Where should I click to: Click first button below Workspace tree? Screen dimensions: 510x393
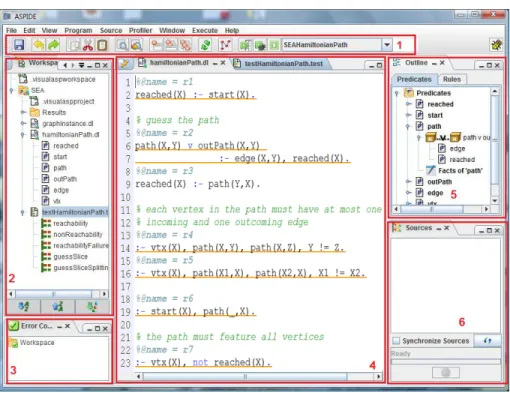click(24, 306)
